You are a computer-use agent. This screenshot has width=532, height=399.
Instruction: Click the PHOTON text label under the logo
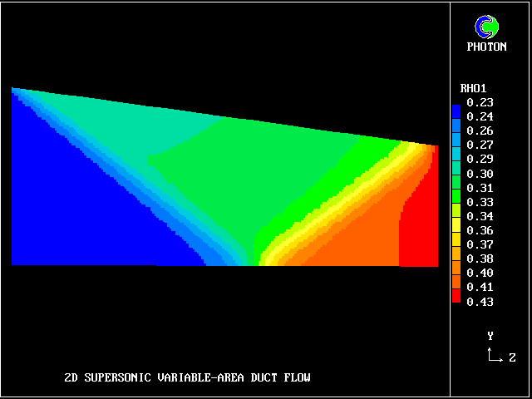point(486,47)
